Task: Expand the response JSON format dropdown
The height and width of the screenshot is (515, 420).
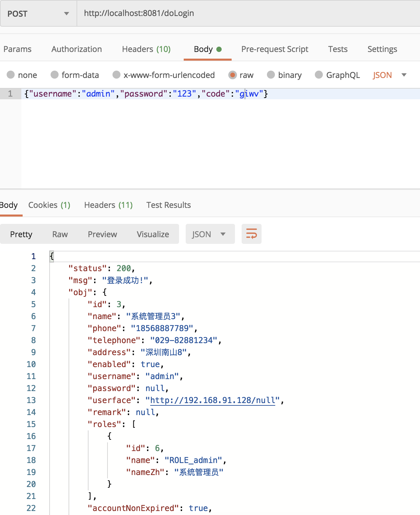Action: pyautogui.click(x=210, y=234)
